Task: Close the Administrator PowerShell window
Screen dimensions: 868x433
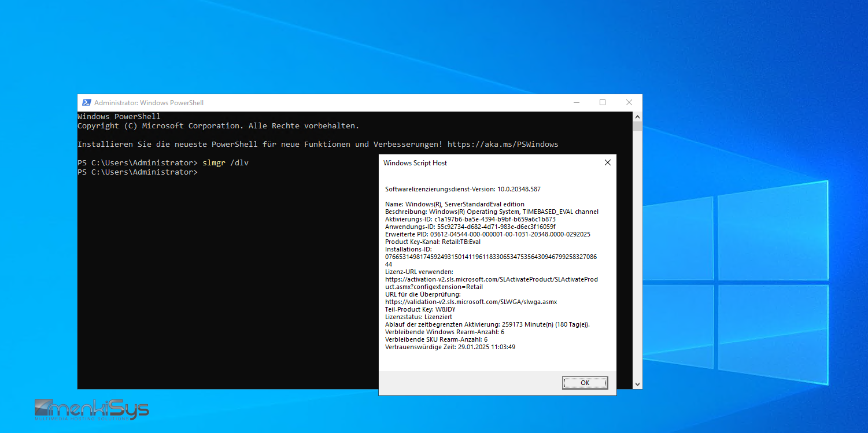Action: (x=629, y=102)
